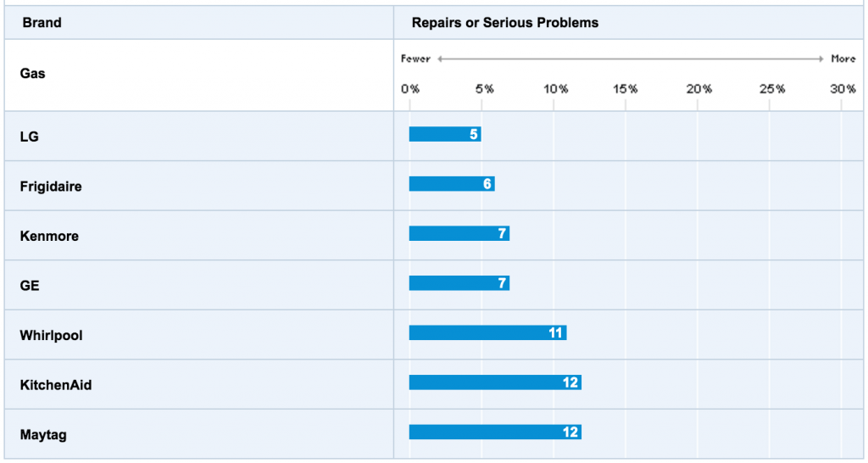Select the Kenmore brand row
The height and width of the screenshot is (463, 868).
pyautogui.click(x=49, y=236)
